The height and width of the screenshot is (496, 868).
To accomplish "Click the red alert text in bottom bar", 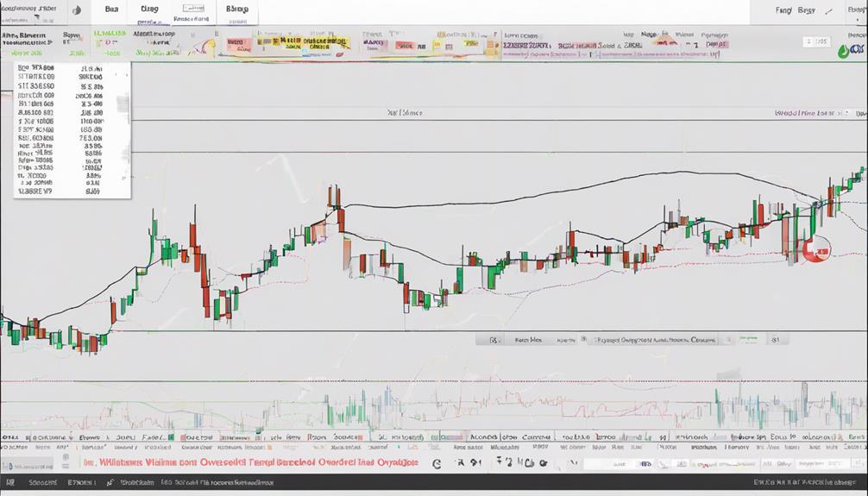I will coord(250,462).
